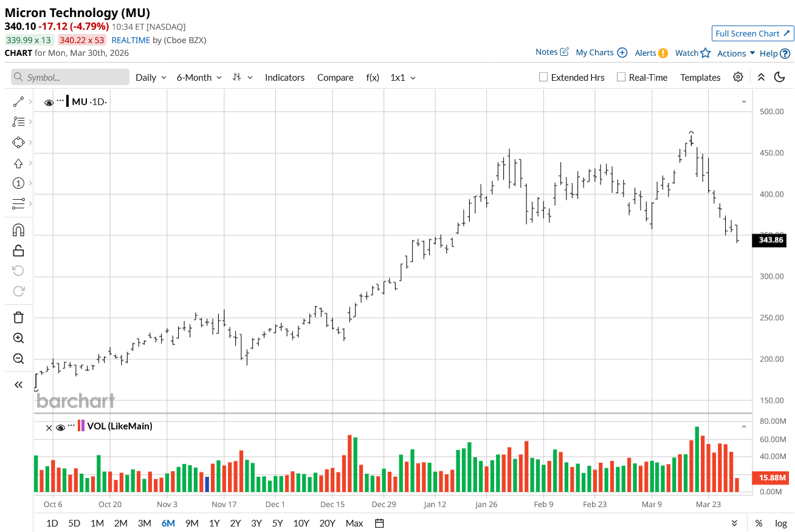The height and width of the screenshot is (532, 795).
Task: Open the Actions dropdown
Action: [736, 53]
